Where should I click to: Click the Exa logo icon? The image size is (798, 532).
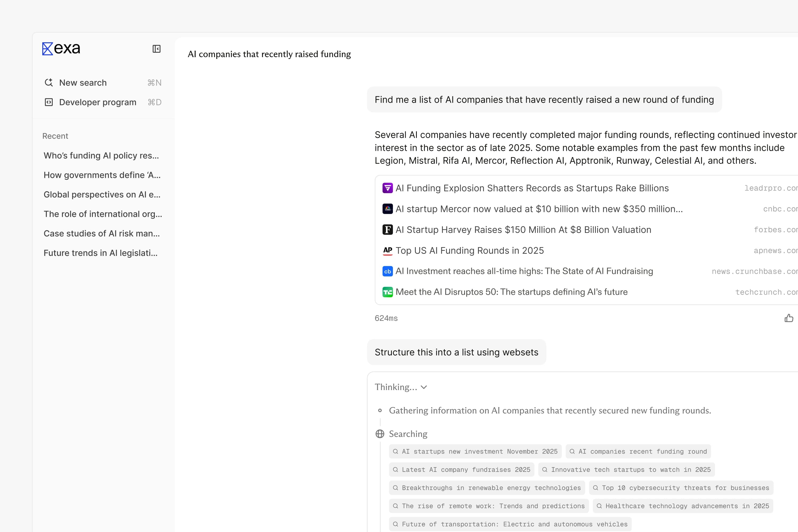48,48
